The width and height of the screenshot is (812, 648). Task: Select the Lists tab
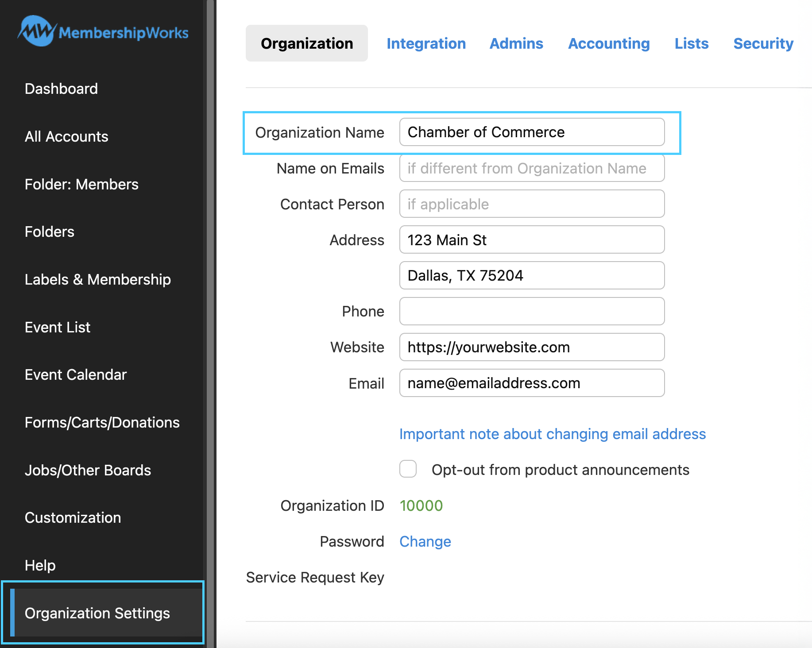click(x=691, y=43)
